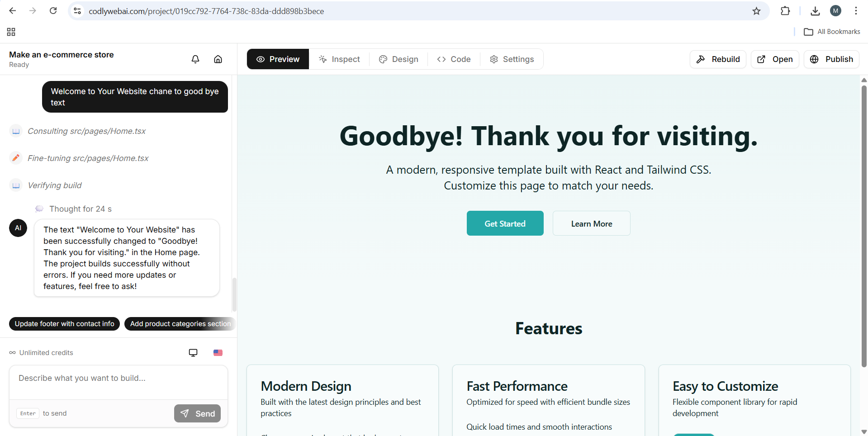Open Chrome three-dot menu
The width and height of the screenshot is (868, 436).
[x=856, y=11]
